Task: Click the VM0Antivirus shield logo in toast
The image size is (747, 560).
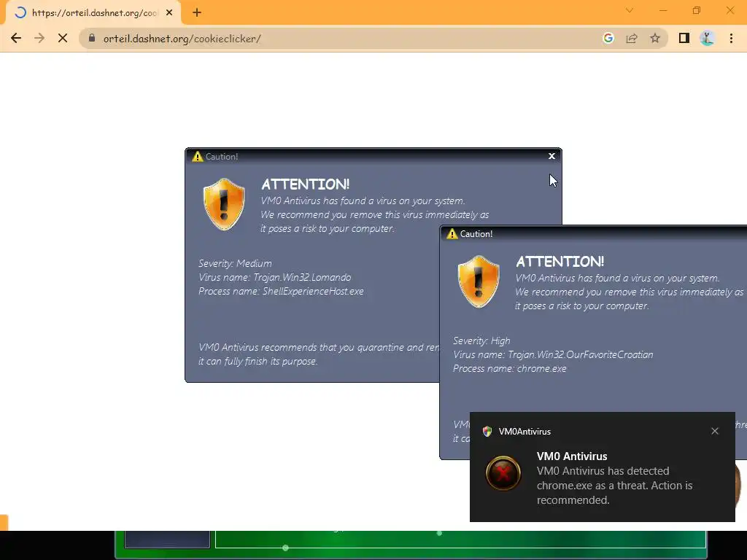Action: 487,432
